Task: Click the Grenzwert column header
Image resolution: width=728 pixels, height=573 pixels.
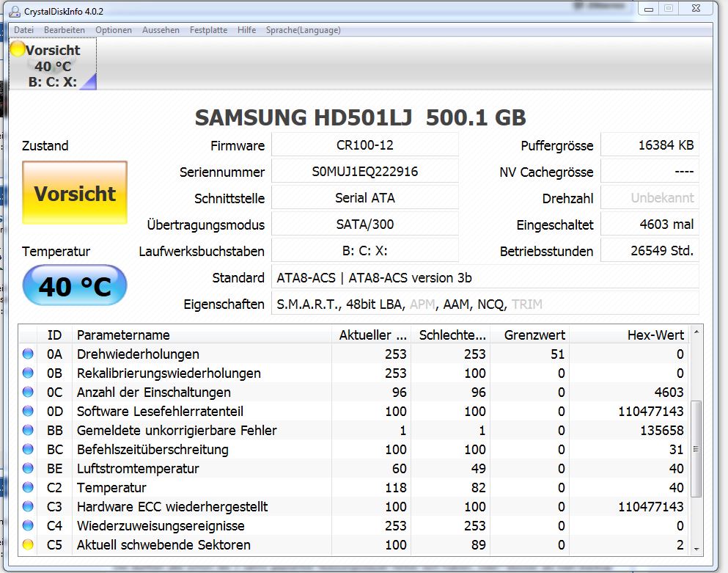Action: 530,335
